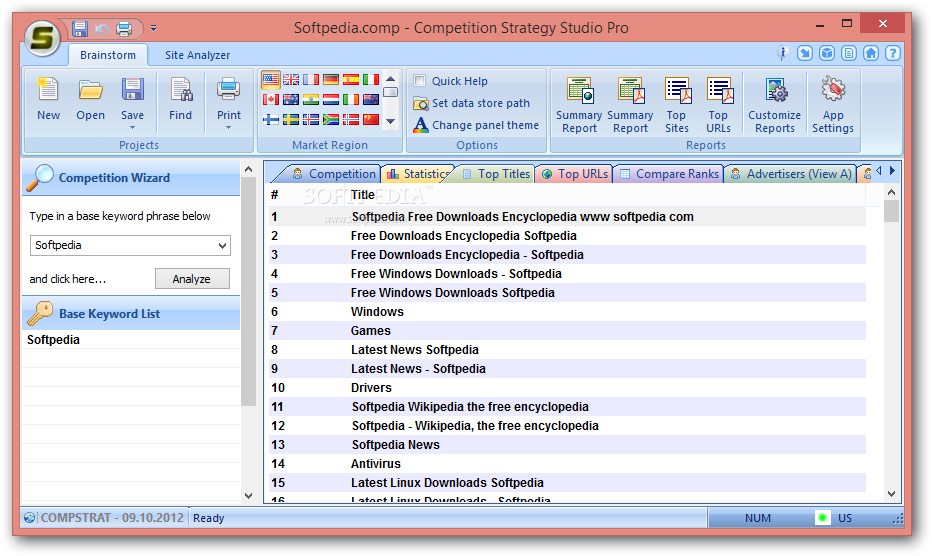Generate the Top URLs ribbon report
The width and height of the screenshot is (932, 556).
pos(719,105)
